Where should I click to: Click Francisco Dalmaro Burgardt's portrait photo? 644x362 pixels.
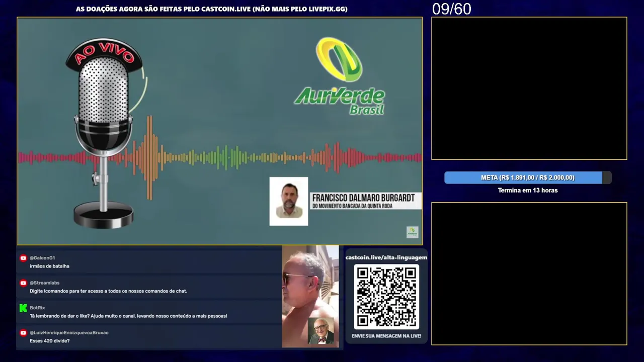click(x=289, y=201)
